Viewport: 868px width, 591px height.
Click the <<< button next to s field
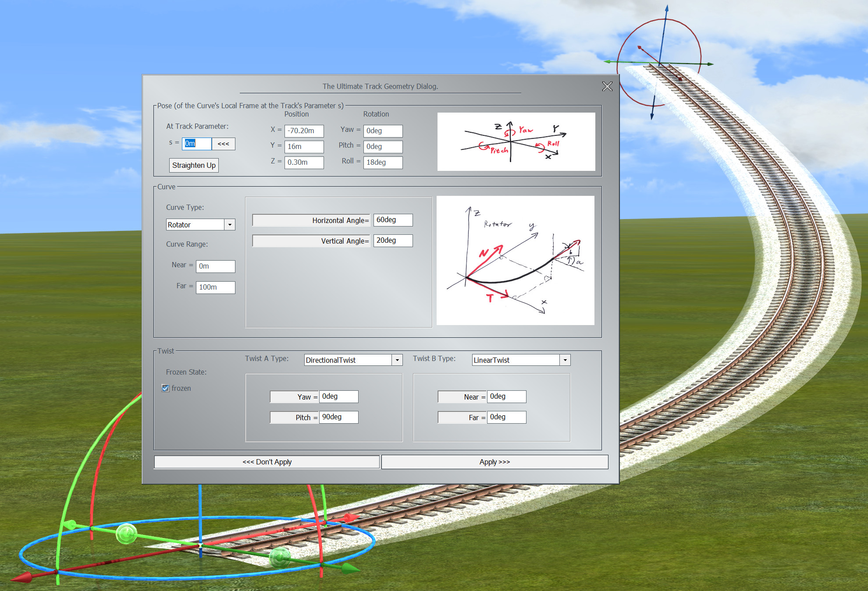pyautogui.click(x=223, y=144)
